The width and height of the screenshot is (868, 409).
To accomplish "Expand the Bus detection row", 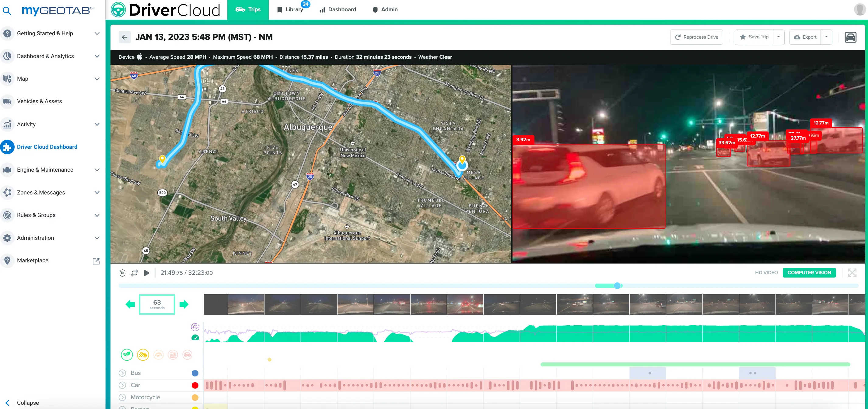I will tap(122, 373).
